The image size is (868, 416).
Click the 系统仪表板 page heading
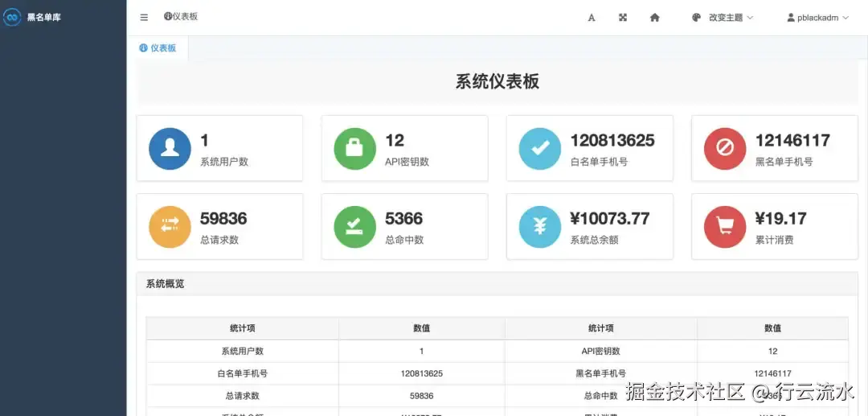coord(497,81)
